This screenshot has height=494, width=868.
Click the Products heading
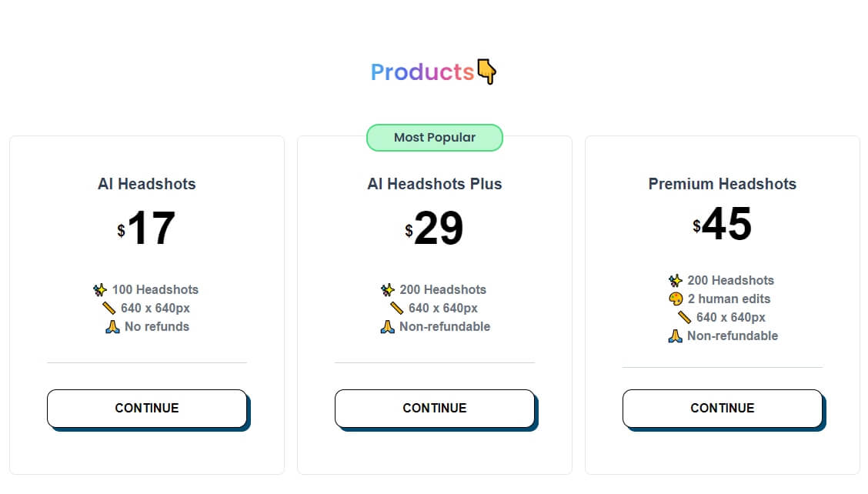[422, 72]
